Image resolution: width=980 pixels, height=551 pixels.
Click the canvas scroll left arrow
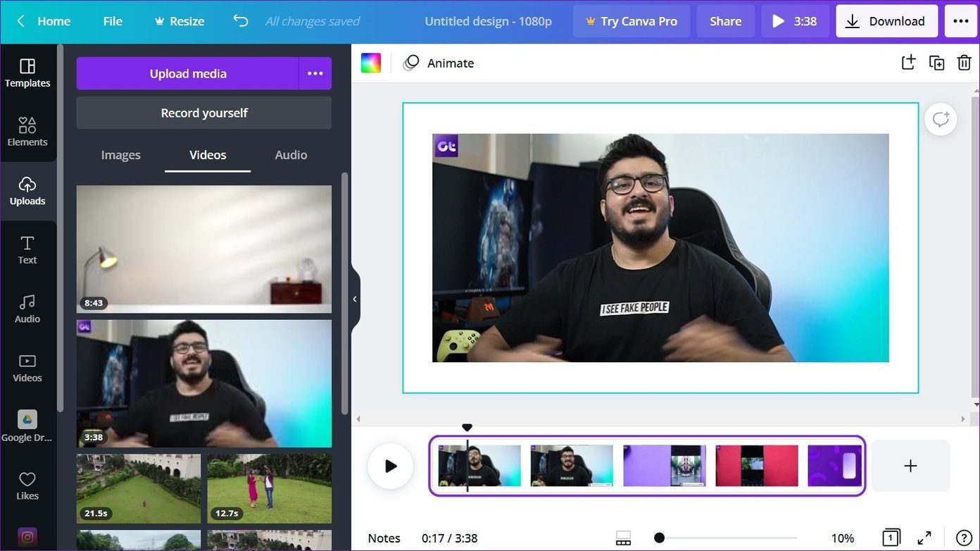(x=358, y=419)
